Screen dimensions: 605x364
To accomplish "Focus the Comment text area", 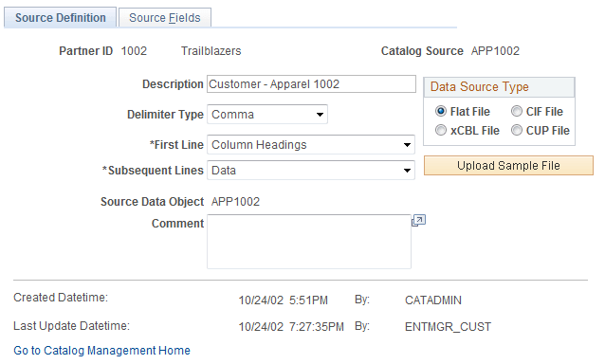I will [x=309, y=242].
